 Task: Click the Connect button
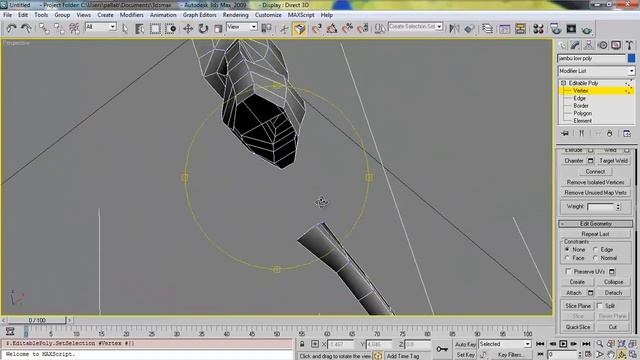595,172
